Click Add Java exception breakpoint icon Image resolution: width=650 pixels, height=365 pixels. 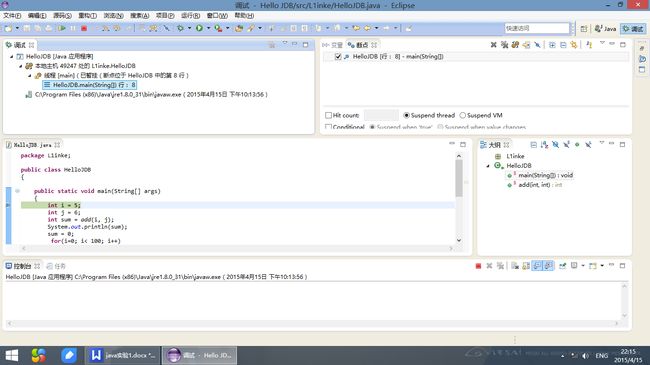tap(589, 45)
